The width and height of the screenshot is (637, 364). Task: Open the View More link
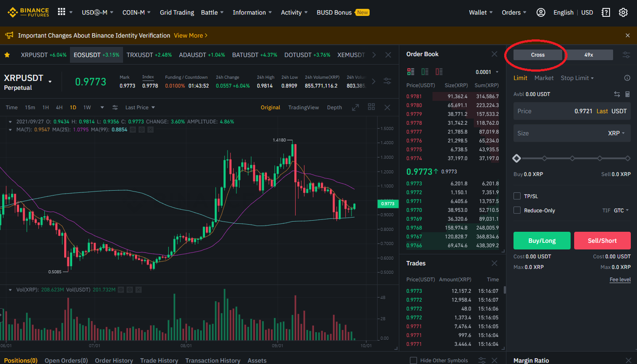(x=191, y=35)
